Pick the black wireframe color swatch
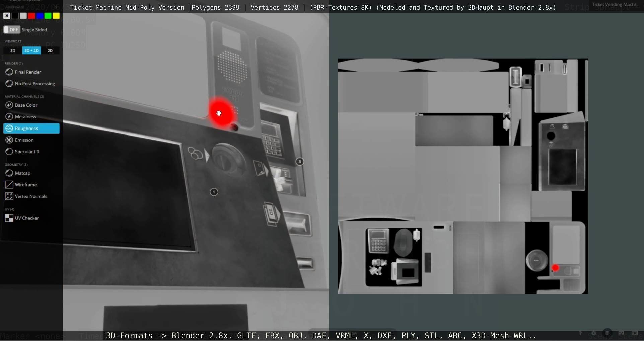The image size is (644, 341). [x=15, y=16]
